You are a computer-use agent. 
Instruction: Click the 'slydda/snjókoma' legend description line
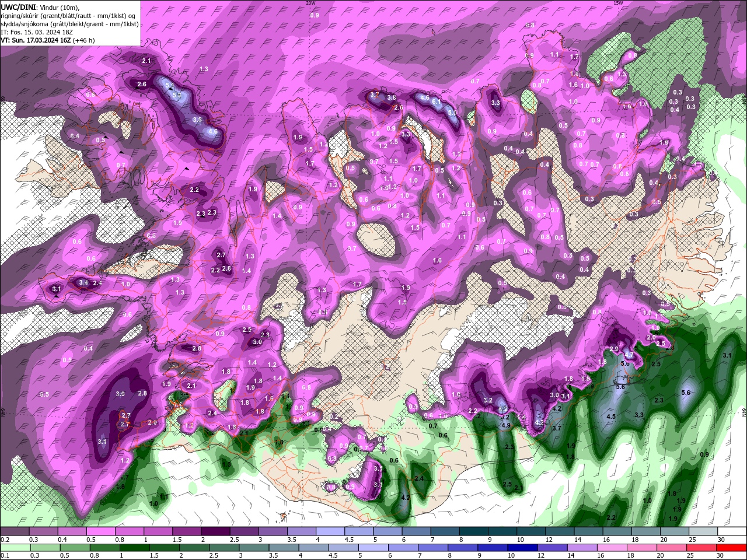[69, 23]
